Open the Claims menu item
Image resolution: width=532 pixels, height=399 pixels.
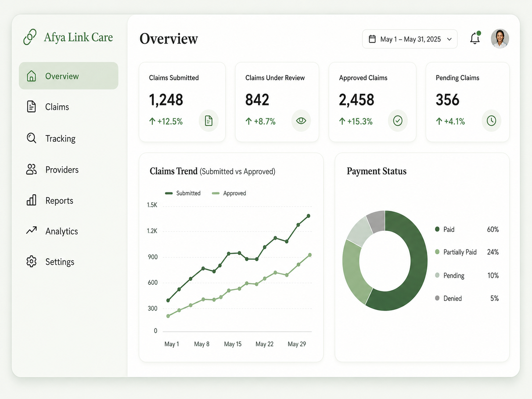pyautogui.click(x=69, y=107)
